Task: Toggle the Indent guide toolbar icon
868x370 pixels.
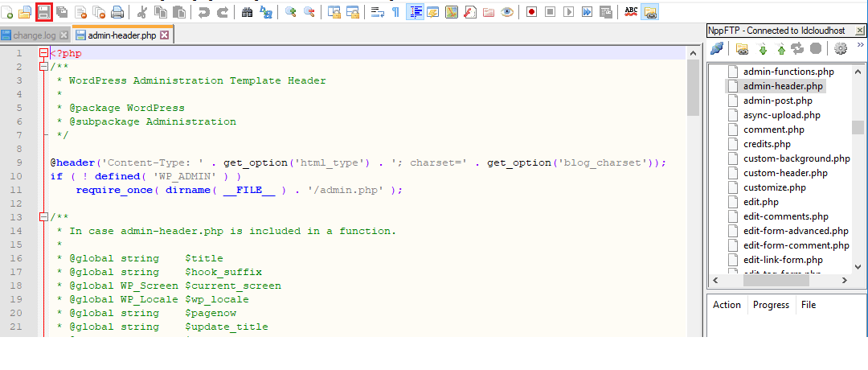Action: pos(415,11)
